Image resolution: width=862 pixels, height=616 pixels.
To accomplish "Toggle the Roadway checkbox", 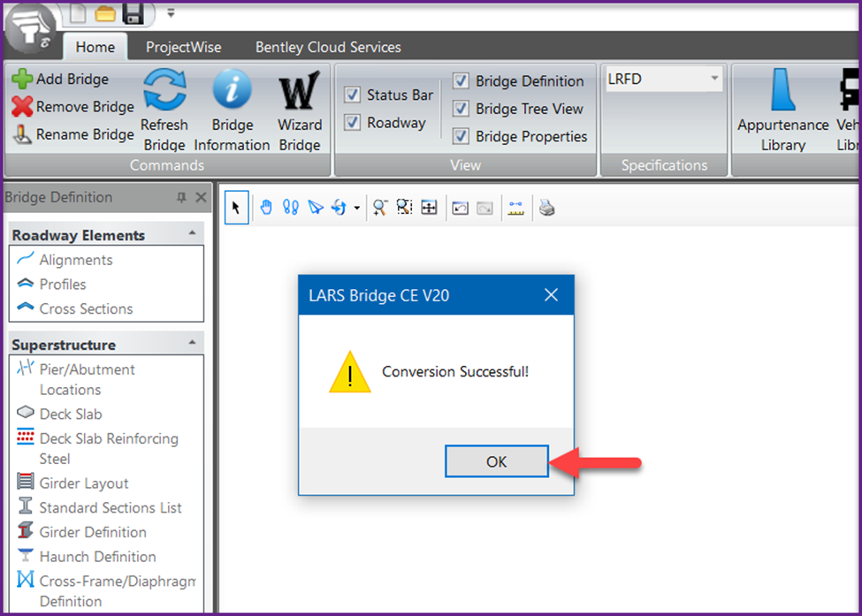I will [353, 122].
